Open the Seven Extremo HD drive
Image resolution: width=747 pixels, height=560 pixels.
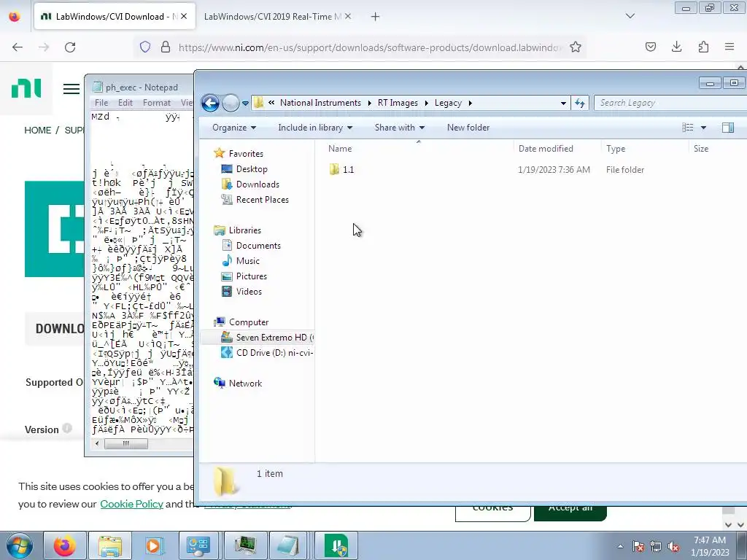point(267,337)
